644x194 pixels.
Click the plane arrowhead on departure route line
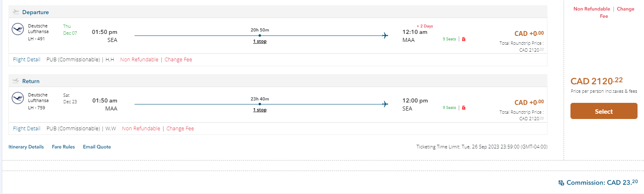pyautogui.click(x=385, y=35)
